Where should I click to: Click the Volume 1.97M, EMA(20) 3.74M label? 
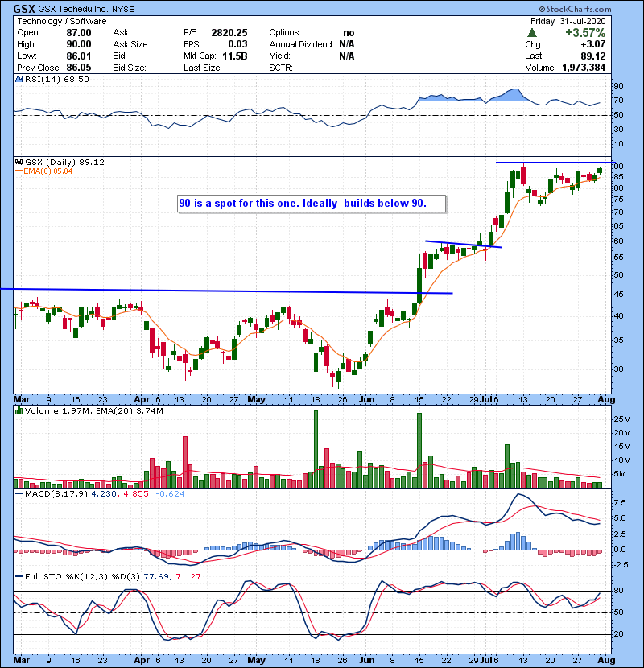pyautogui.click(x=93, y=411)
